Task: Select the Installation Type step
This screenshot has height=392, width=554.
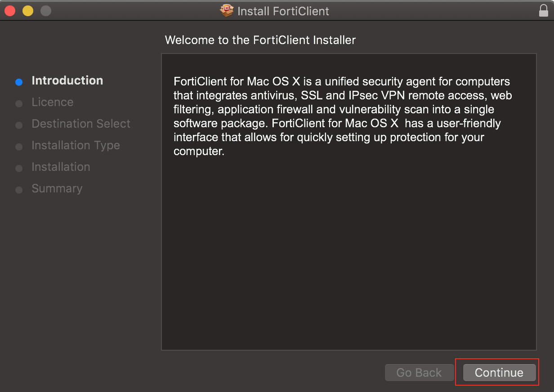Action: click(x=76, y=145)
